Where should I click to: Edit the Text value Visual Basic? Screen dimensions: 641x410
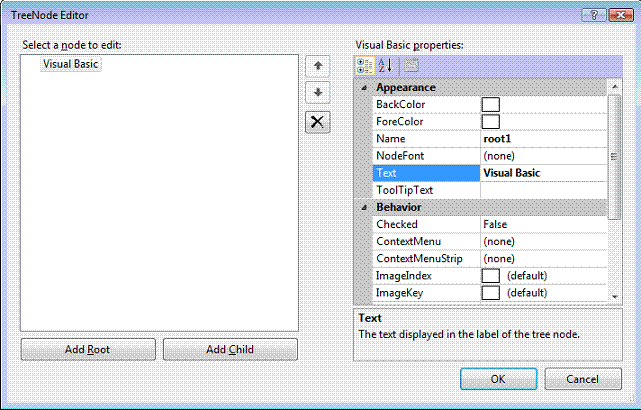tap(543, 173)
